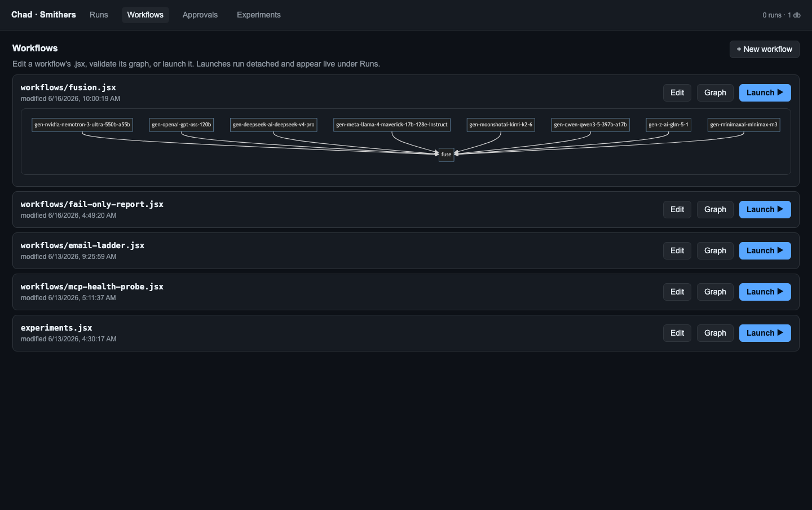Select the gen-qwen-qwen3-5-397b-a17b node
Screen dimensions: 812x510
point(590,125)
